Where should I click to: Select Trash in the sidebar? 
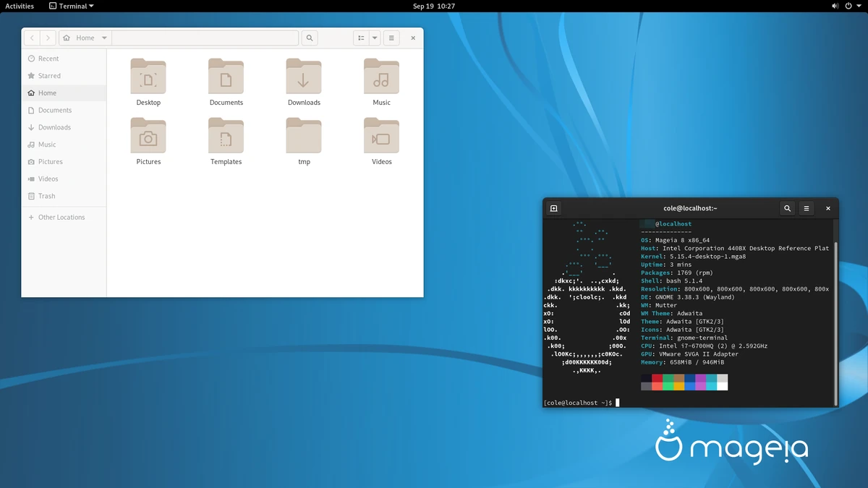click(x=46, y=196)
